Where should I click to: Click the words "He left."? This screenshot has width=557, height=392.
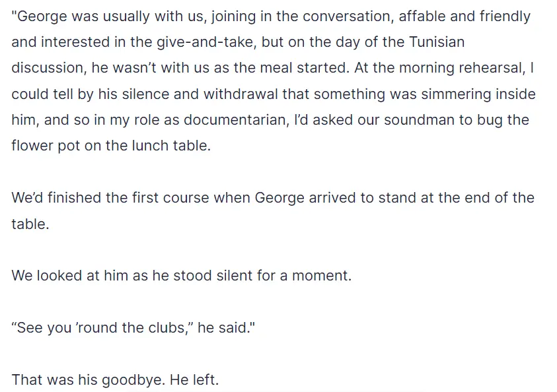[x=194, y=379]
